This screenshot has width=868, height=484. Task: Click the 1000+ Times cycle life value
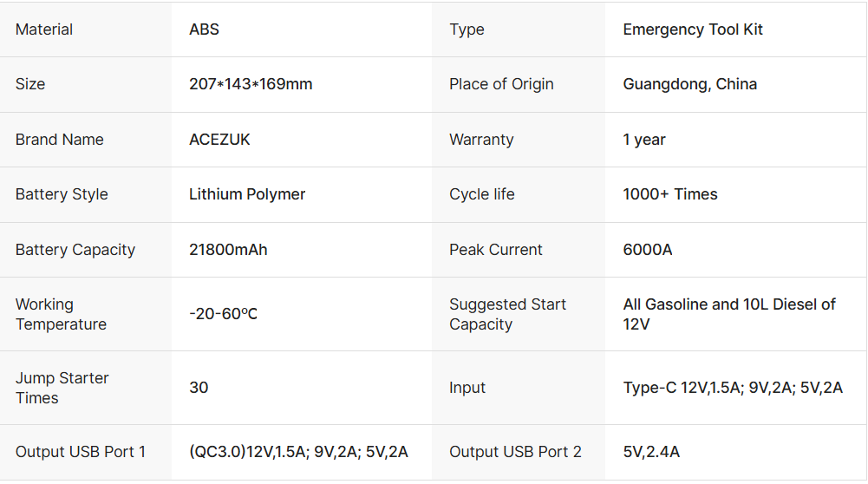coord(670,194)
